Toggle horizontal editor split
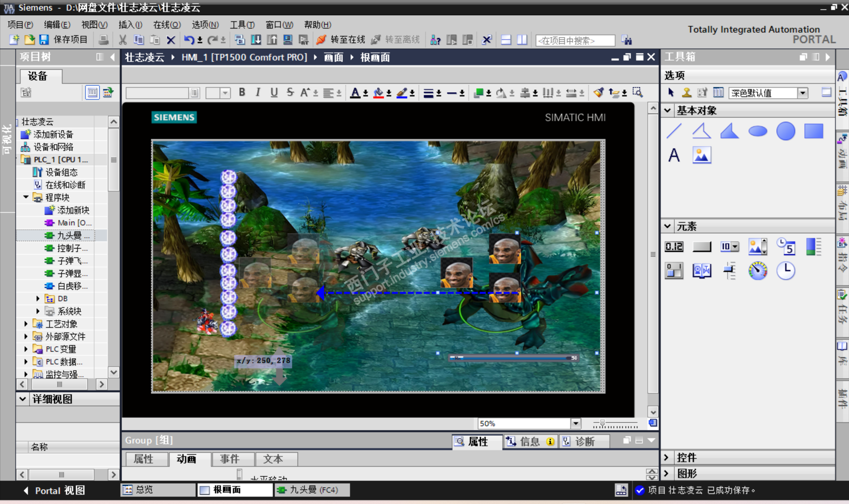This screenshot has width=849, height=504. point(506,40)
